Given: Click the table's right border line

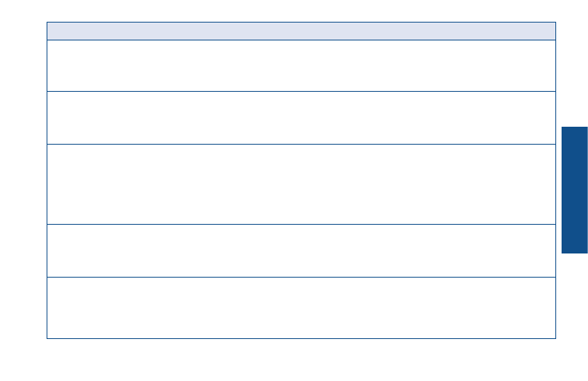Looking at the screenshot, I should pos(555,180).
